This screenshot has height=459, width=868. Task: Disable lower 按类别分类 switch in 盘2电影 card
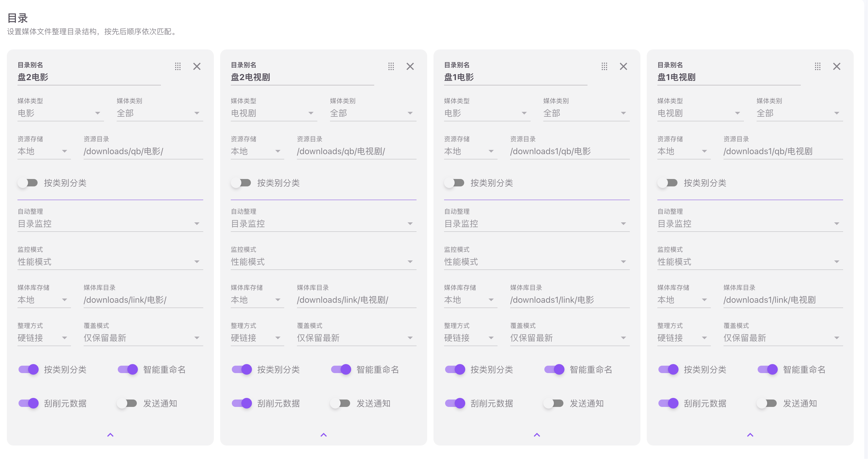pyautogui.click(x=29, y=369)
